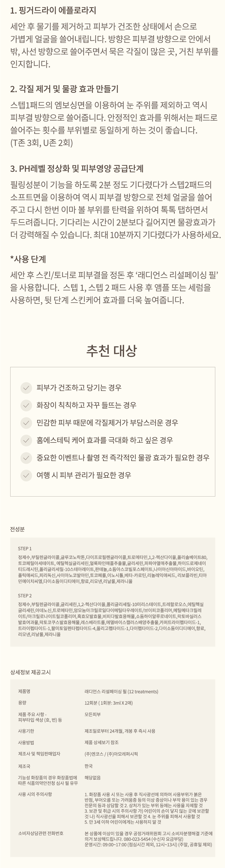Click the *사용 단계 heading
Screen dimensions: 225x868
pyautogui.click(x=28, y=259)
